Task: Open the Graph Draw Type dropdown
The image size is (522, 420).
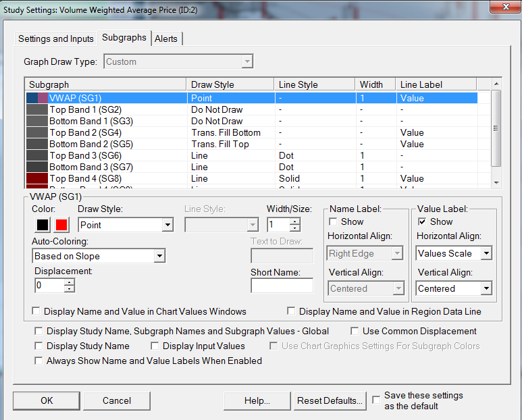Action: pos(178,61)
